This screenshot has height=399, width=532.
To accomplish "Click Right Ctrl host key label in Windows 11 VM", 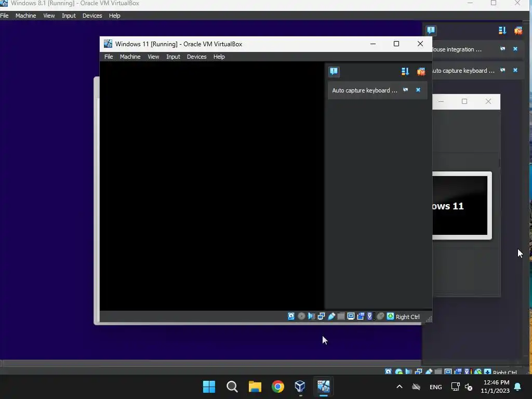I will click(x=407, y=317).
